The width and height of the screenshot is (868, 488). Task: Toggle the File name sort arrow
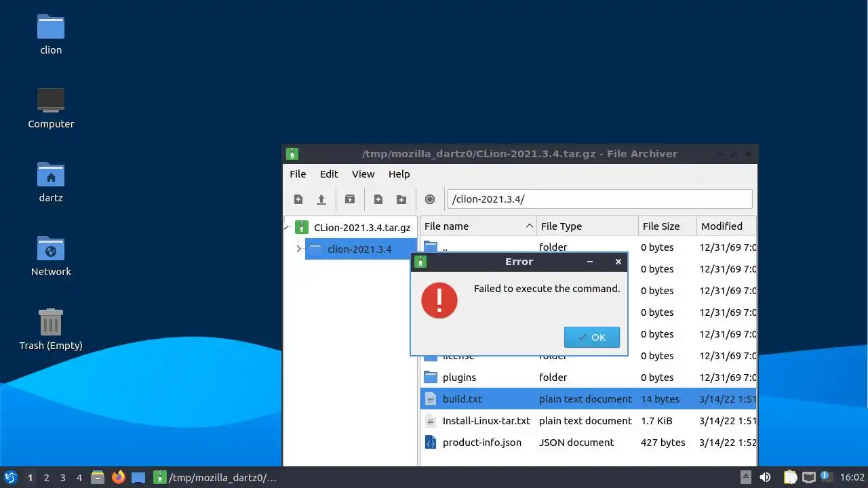pyautogui.click(x=530, y=226)
